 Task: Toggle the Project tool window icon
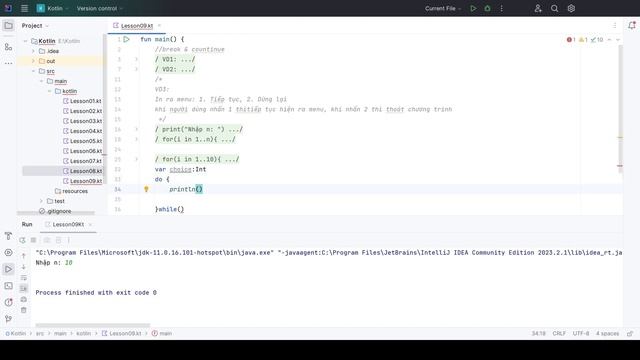click(x=8, y=26)
